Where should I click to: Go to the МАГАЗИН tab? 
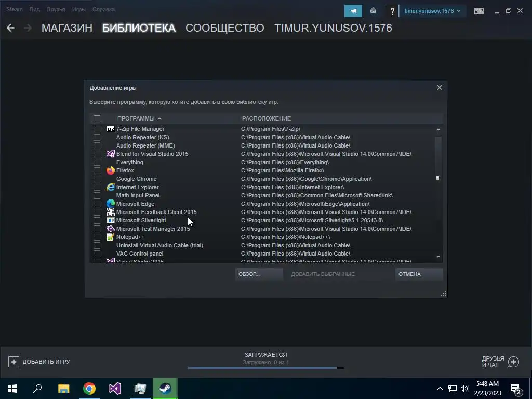pos(67,28)
